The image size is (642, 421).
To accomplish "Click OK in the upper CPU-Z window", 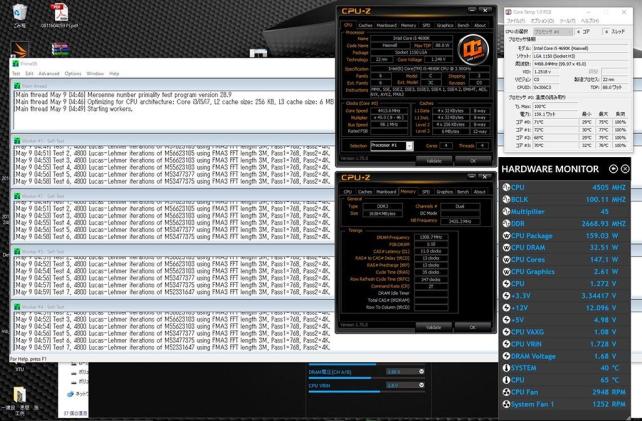I will point(473,161).
